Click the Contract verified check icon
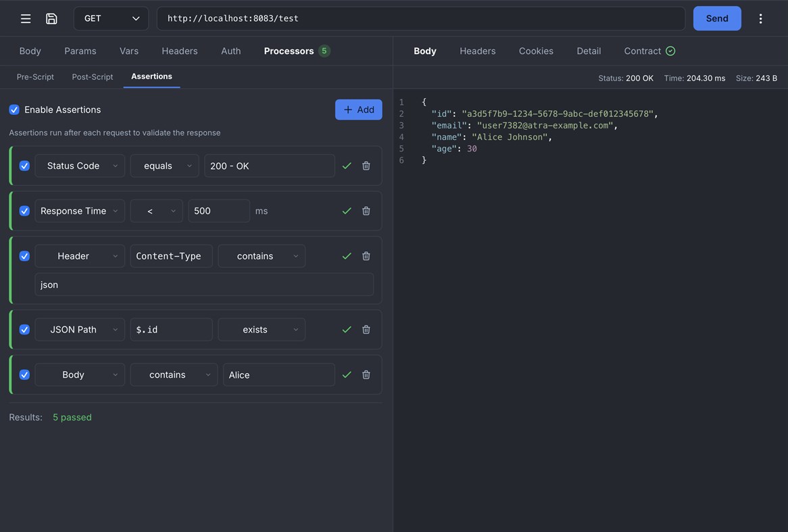The image size is (788, 532). [x=670, y=51]
